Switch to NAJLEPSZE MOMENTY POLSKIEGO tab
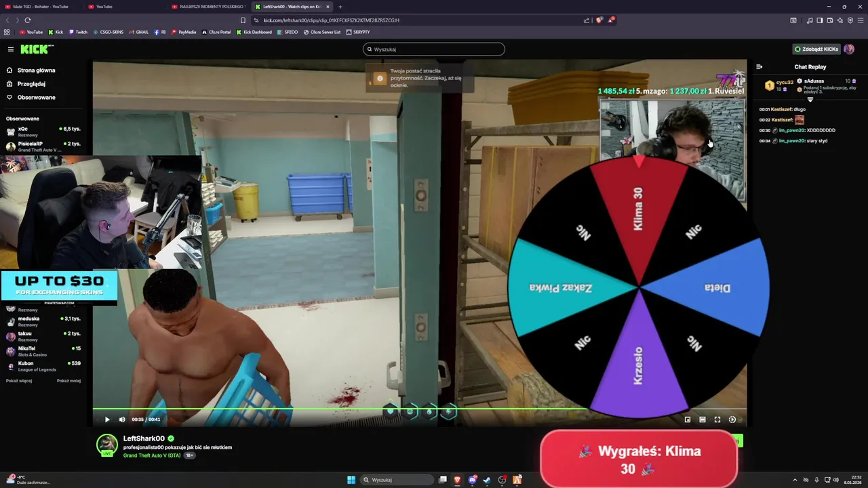Image resolution: width=868 pixels, height=488 pixels. (x=210, y=7)
